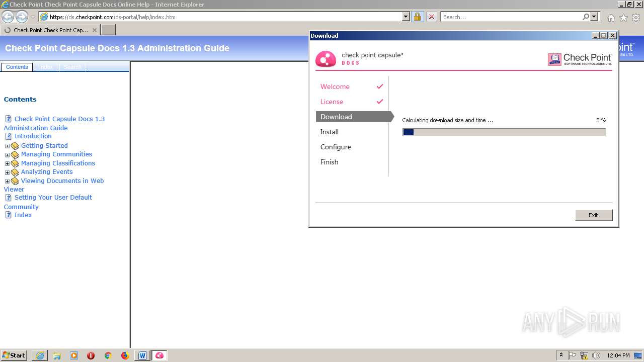Switch to the Index help tab

point(46,67)
